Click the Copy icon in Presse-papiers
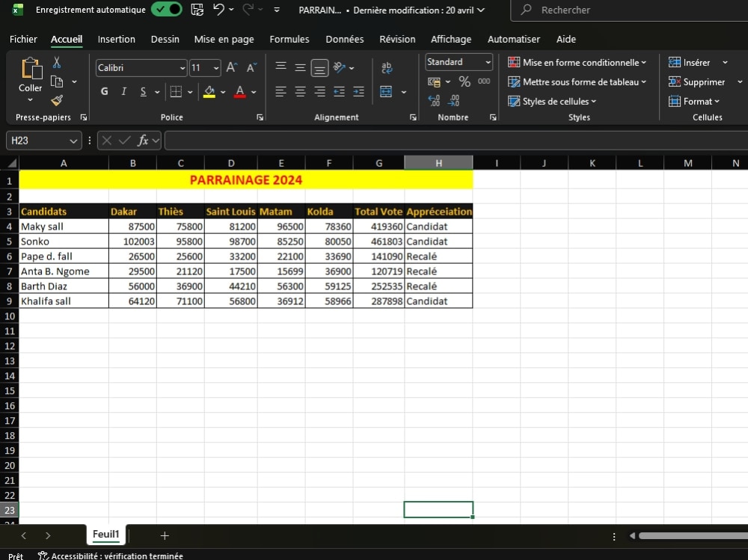The image size is (748, 560). 57,82
